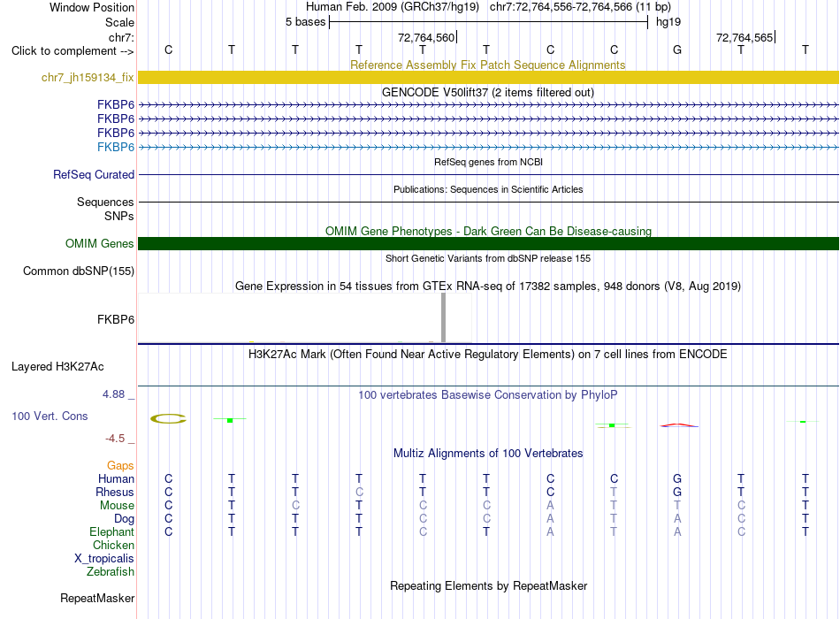Click the 'Chicken' species label
This screenshot has width=840, height=619.
(113, 545)
